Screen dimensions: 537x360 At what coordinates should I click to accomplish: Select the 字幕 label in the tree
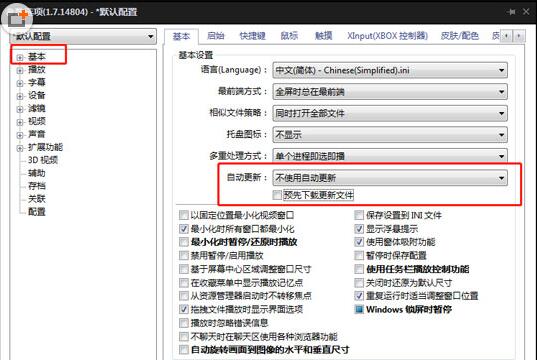coord(37,83)
